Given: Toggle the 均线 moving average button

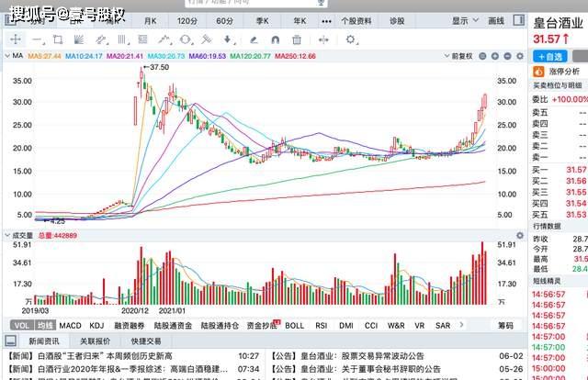Looking at the screenshot, I should point(45,326).
